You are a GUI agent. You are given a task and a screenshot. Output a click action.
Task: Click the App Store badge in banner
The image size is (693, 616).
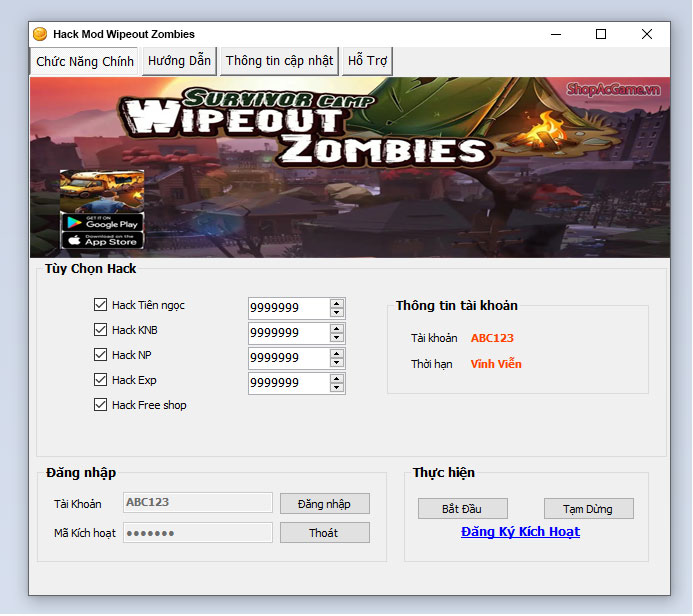[x=102, y=240]
